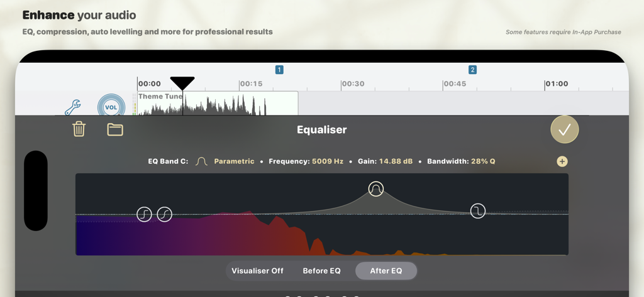This screenshot has height=297, width=644.
Task: Click the black playhead triangle
Action: [x=182, y=84]
